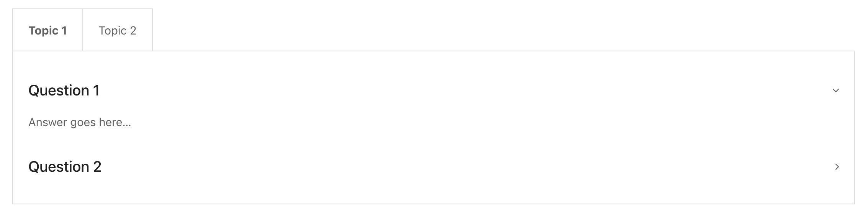This screenshot has height=217, width=868.
Task: Click the Question 1 row label
Action: (64, 90)
